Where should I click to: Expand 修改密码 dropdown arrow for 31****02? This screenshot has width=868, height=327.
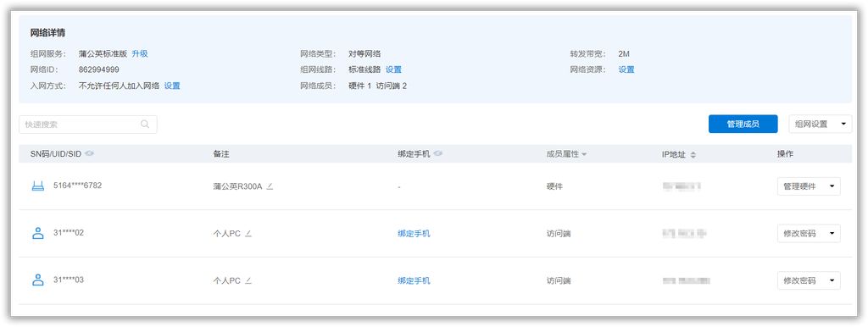click(x=832, y=234)
